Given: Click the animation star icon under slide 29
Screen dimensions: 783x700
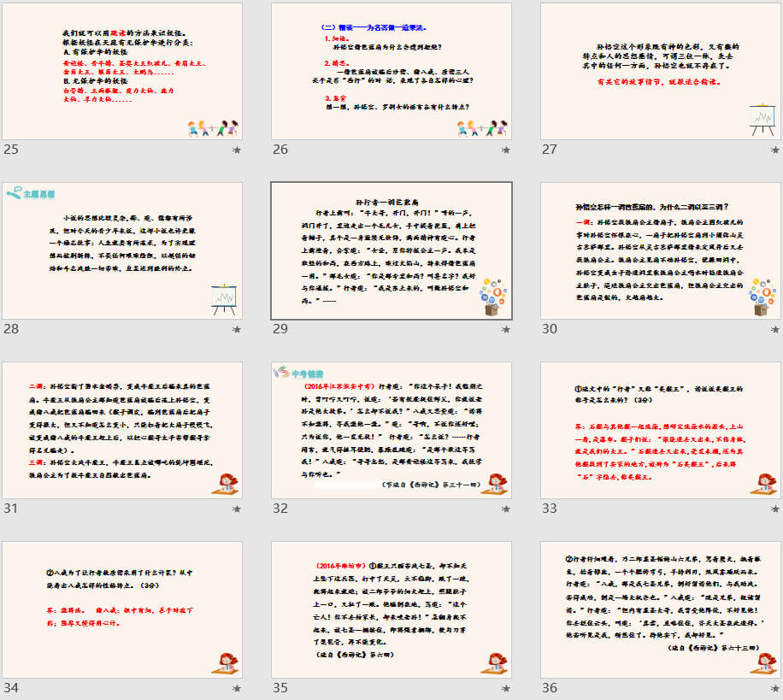Looking at the screenshot, I should (x=506, y=330).
